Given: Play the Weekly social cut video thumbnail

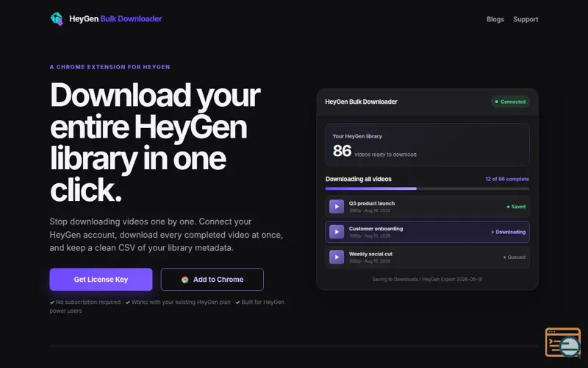Looking at the screenshot, I should coord(337,257).
